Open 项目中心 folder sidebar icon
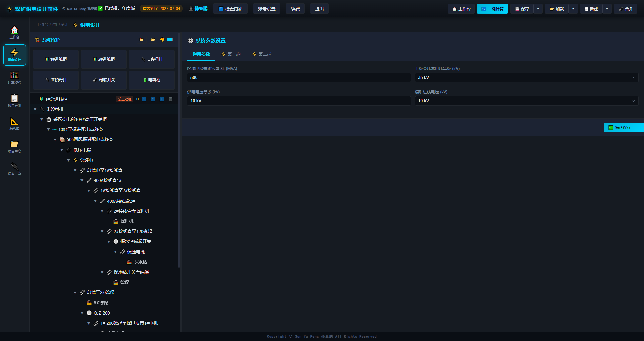 (x=14, y=146)
